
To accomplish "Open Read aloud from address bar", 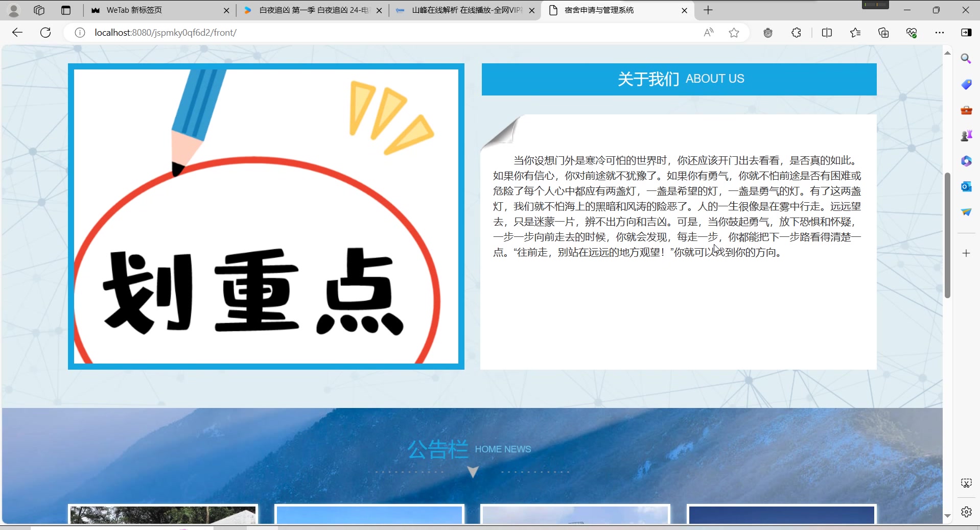I will [x=708, y=33].
